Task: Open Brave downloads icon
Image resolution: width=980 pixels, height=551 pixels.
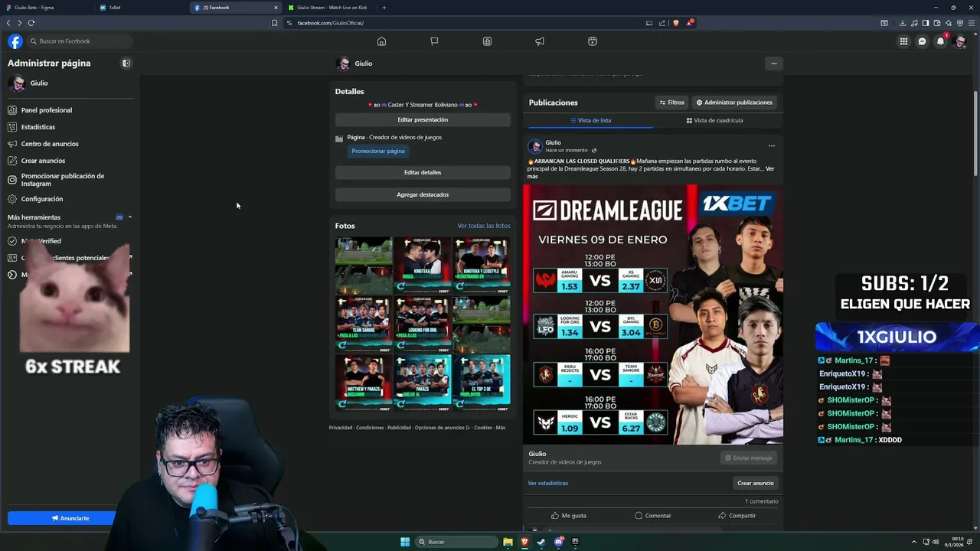Action: (x=903, y=23)
